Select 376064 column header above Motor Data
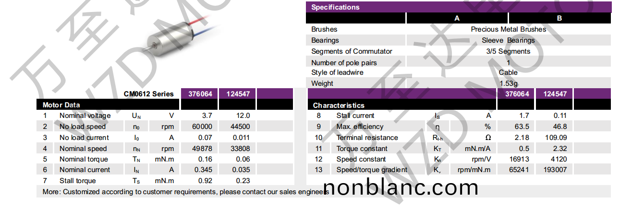The height and width of the screenshot is (209, 644). [x=199, y=94]
